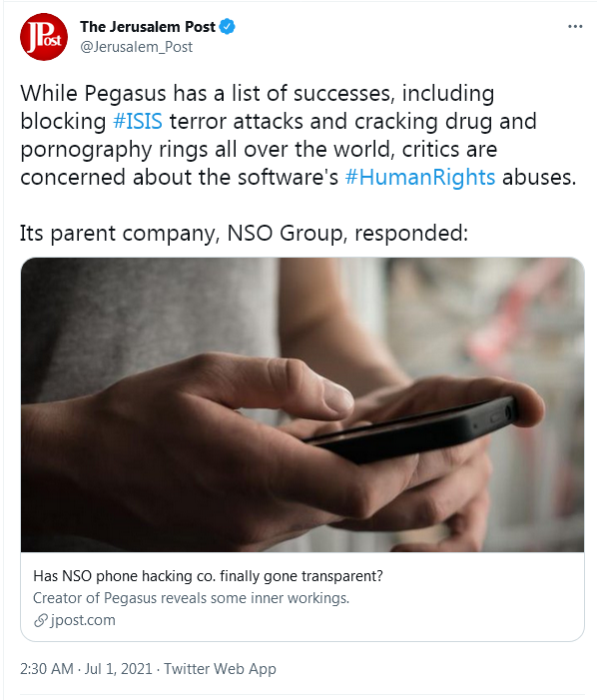Open headline 'Has NSO phone hacking co.'
The width and height of the screenshot is (597, 700).
click(x=208, y=576)
